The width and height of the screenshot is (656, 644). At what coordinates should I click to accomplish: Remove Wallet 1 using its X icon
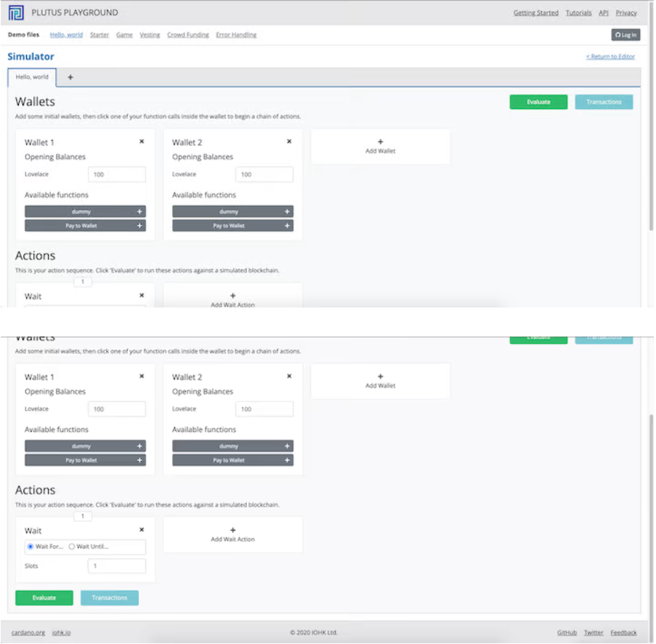coord(142,377)
